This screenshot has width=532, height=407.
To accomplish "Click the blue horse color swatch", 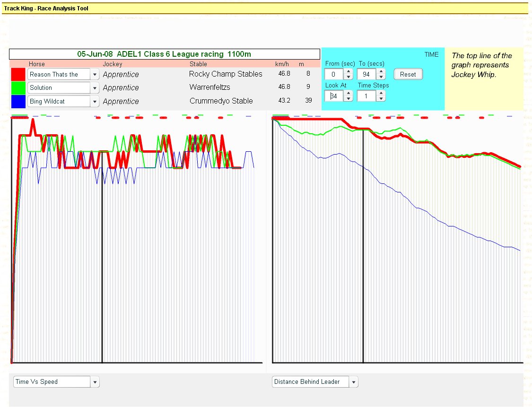I will point(18,101).
